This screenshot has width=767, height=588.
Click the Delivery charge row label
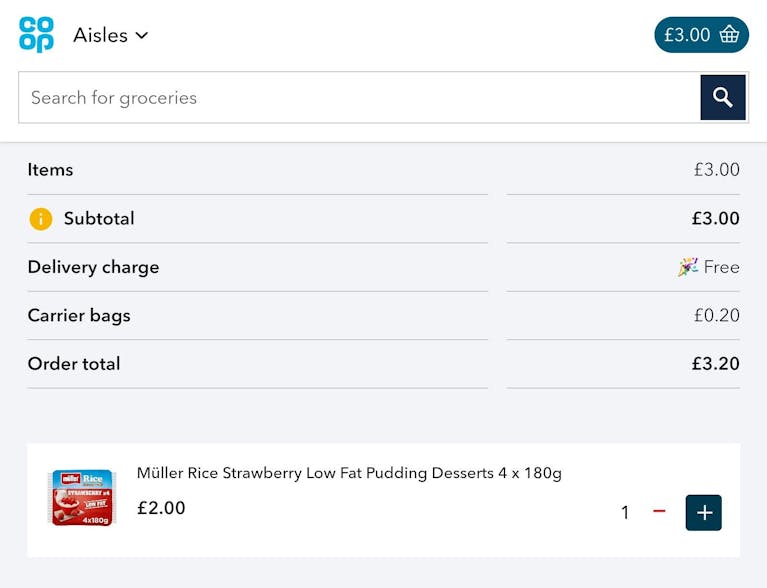click(x=93, y=267)
